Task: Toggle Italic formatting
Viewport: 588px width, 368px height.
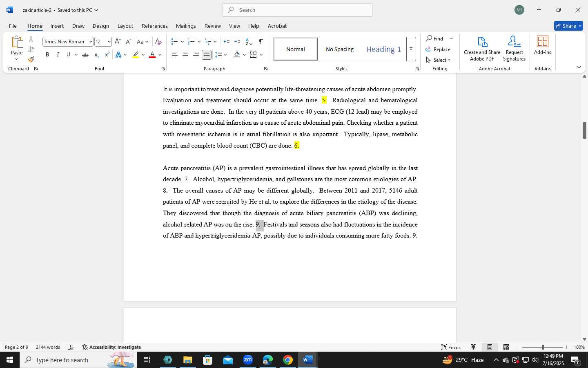Action: 58,55
